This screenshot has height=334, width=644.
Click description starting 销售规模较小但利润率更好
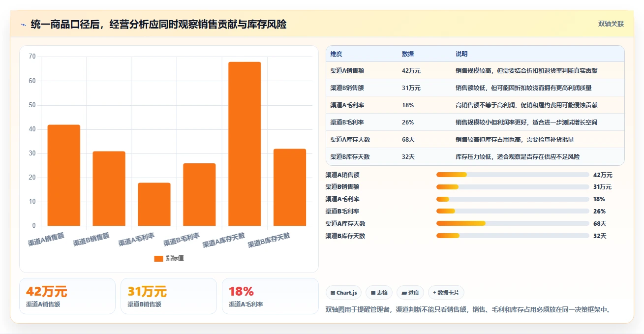pos(526,122)
